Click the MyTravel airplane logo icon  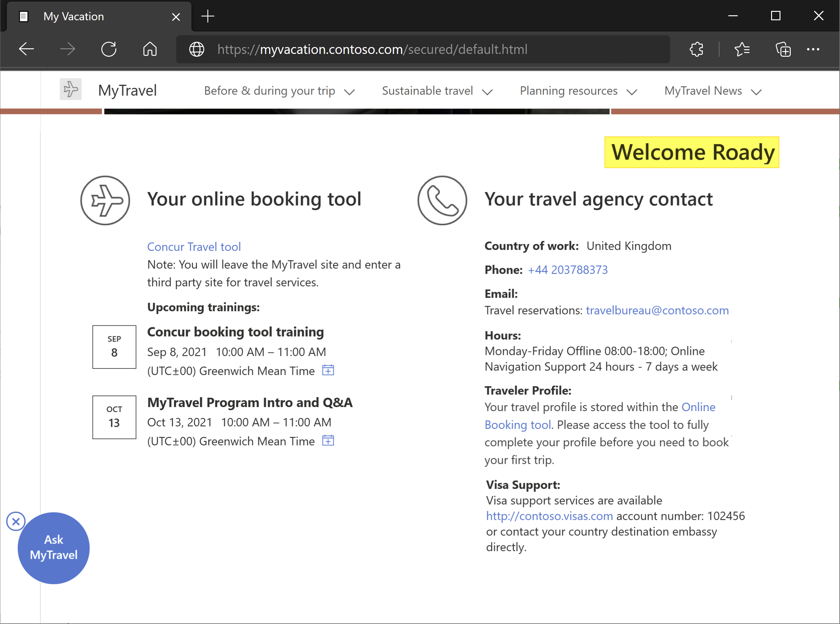[x=71, y=90]
